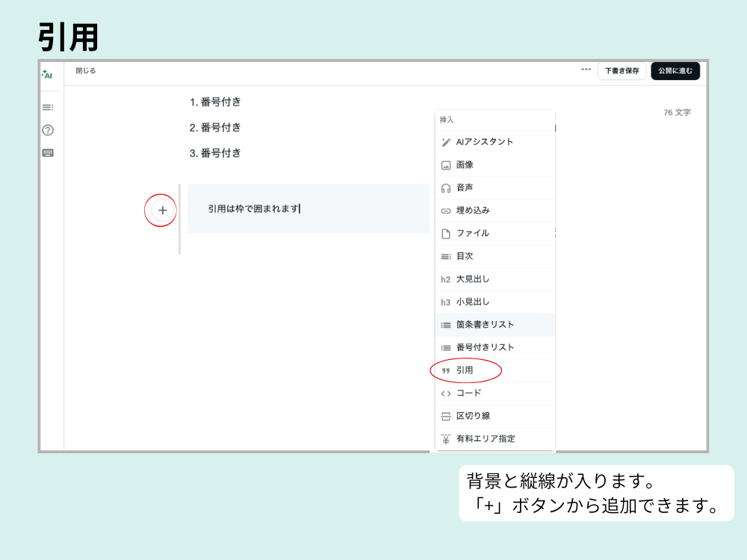
Task: Click the circular plus button beside the quote
Action: [161, 211]
